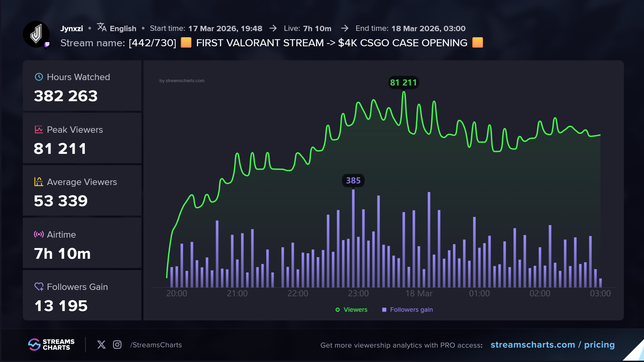Click the /StreamsCharts handle text
The height and width of the screenshot is (362, 644).
pyautogui.click(x=156, y=345)
